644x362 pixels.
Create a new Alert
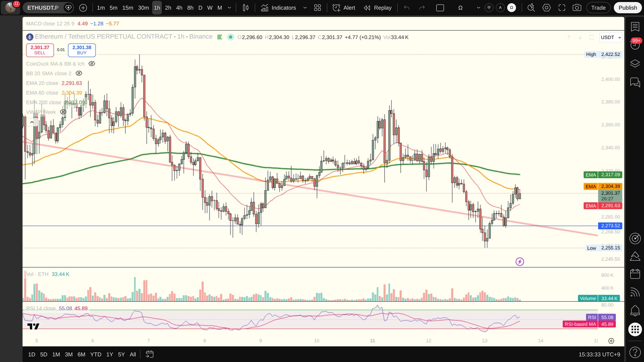coord(344,8)
